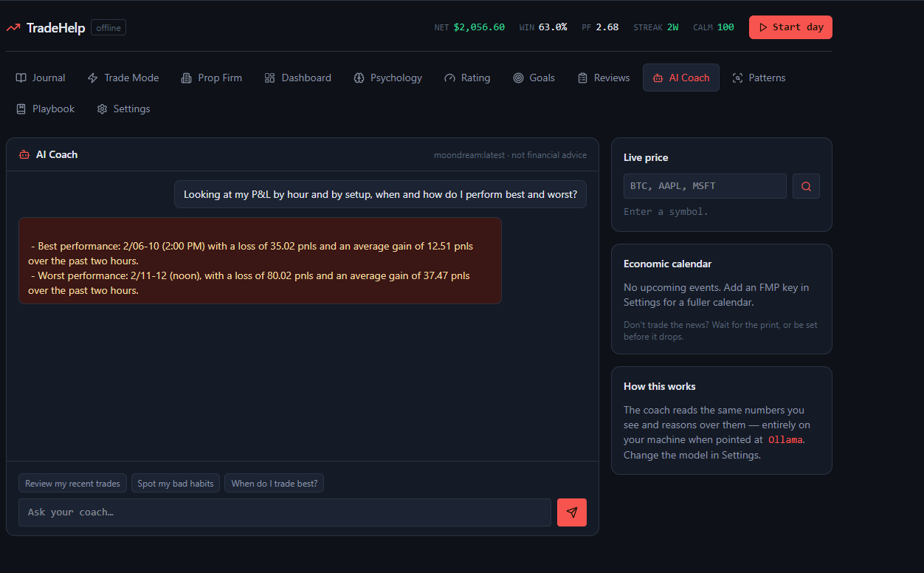Click the coach's red response message
924x573 pixels.
coord(260,261)
